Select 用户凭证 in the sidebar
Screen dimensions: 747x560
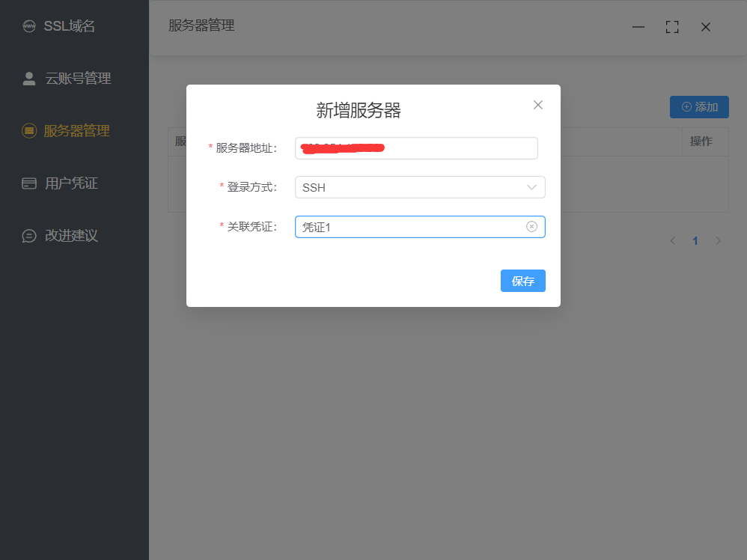point(71,183)
